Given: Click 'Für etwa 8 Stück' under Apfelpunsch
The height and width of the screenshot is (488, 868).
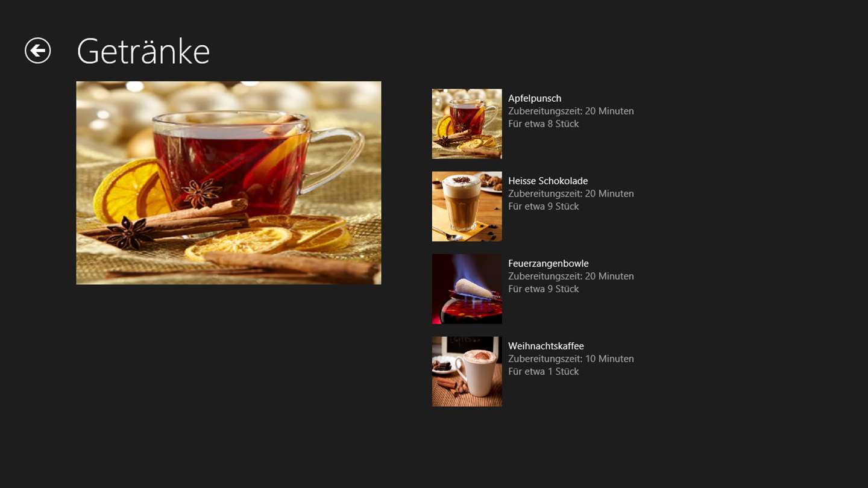Looking at the screenshot, I should 543,124.
